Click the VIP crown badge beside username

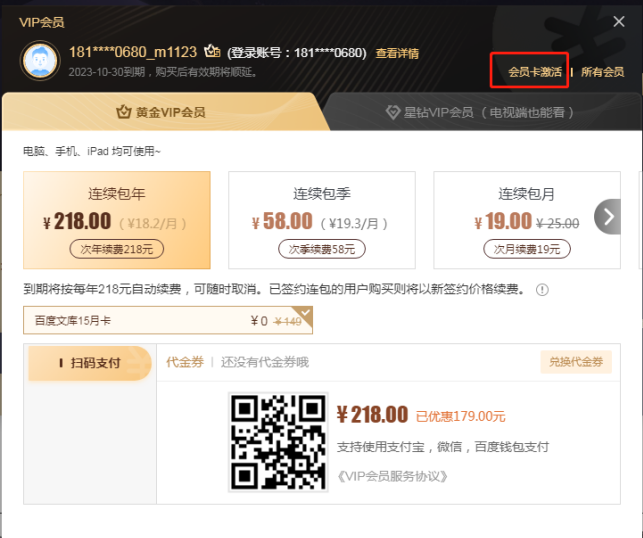212,52
